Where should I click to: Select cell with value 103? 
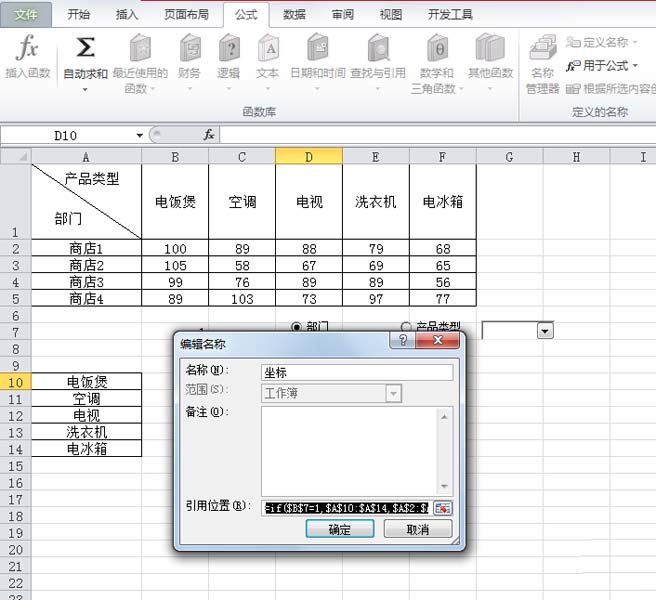pyautogui.click(x=242, y=299)
